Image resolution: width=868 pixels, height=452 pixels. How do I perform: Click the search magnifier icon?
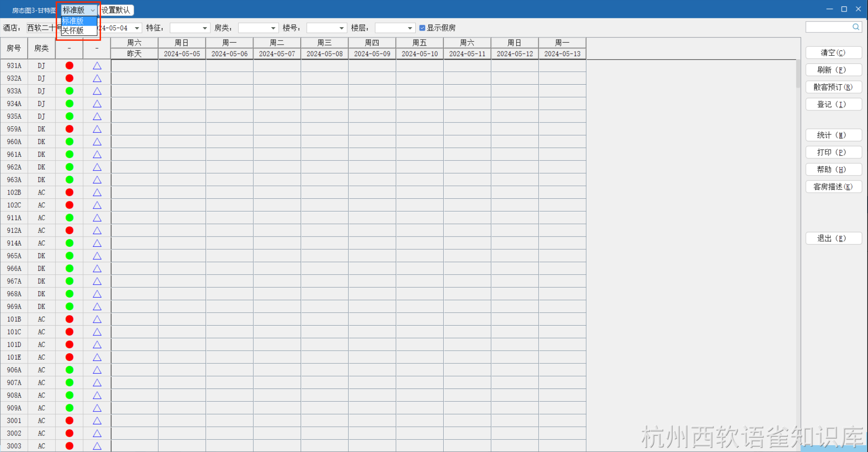click(x=856, y=27)
